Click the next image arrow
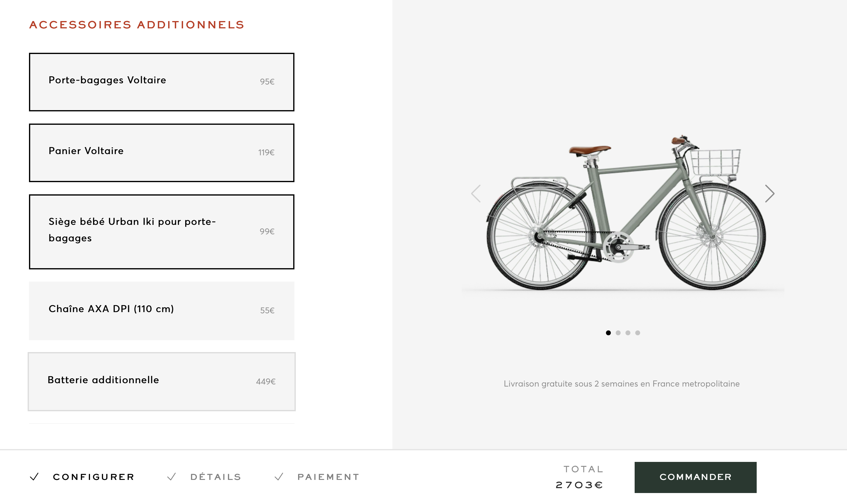Viewport: 847px width, 504px height. (769, 194)
